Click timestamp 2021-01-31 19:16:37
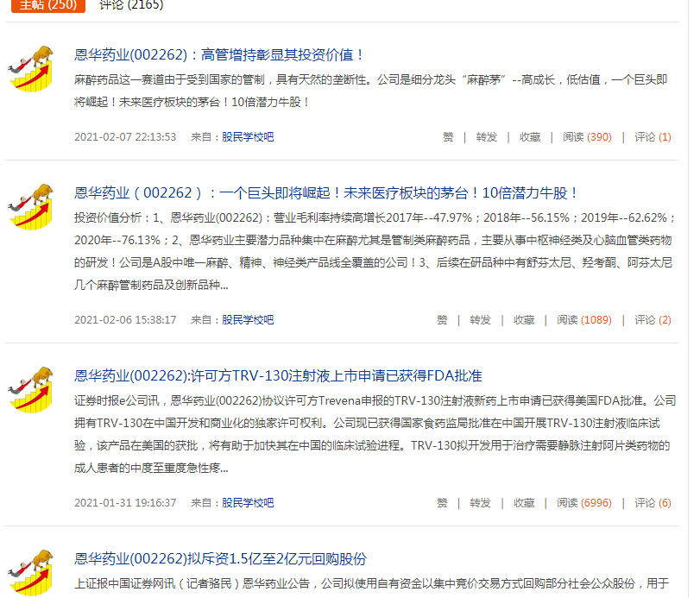The height and width of the screenshot is (598, 700). tap(125, 503)
